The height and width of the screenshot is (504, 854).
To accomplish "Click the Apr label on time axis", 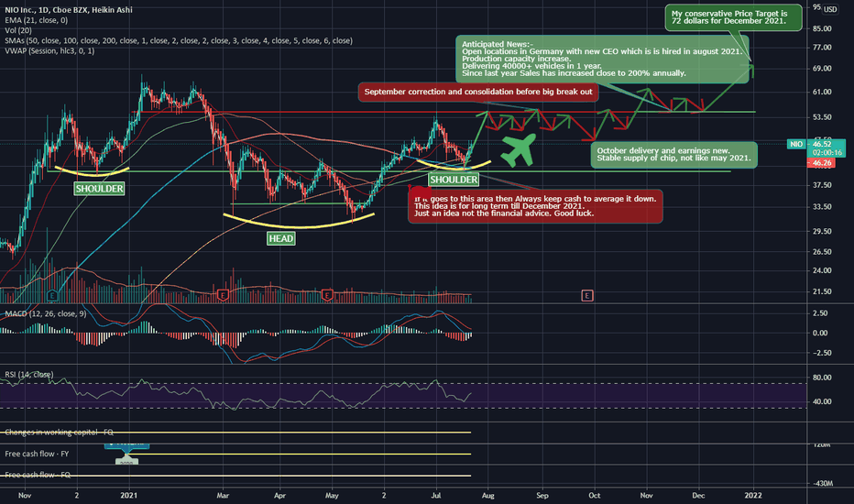I will click(279, 495).
